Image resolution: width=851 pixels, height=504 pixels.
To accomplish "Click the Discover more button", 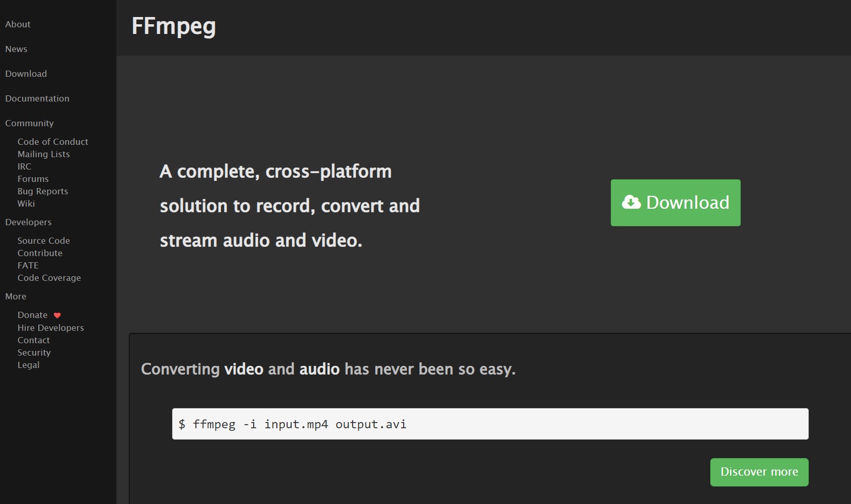I will tap(759, 472).
